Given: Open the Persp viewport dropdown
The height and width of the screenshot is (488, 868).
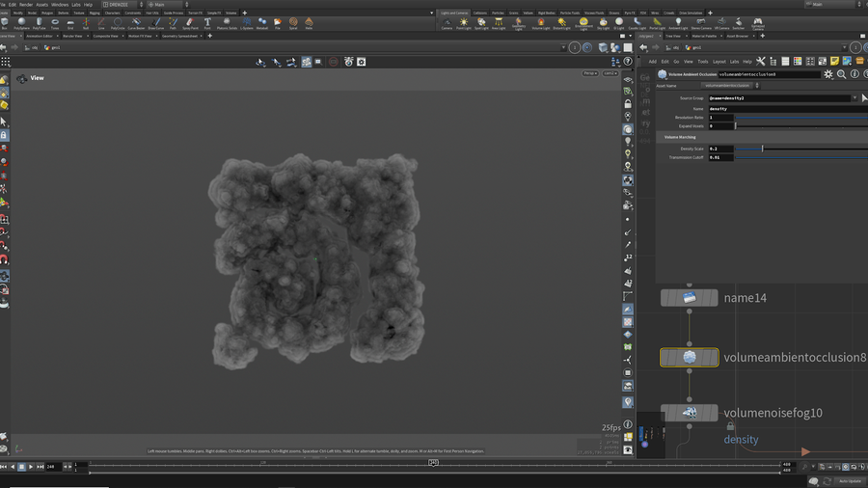Looking at the screenshot, I should click(x=590, y=73).
